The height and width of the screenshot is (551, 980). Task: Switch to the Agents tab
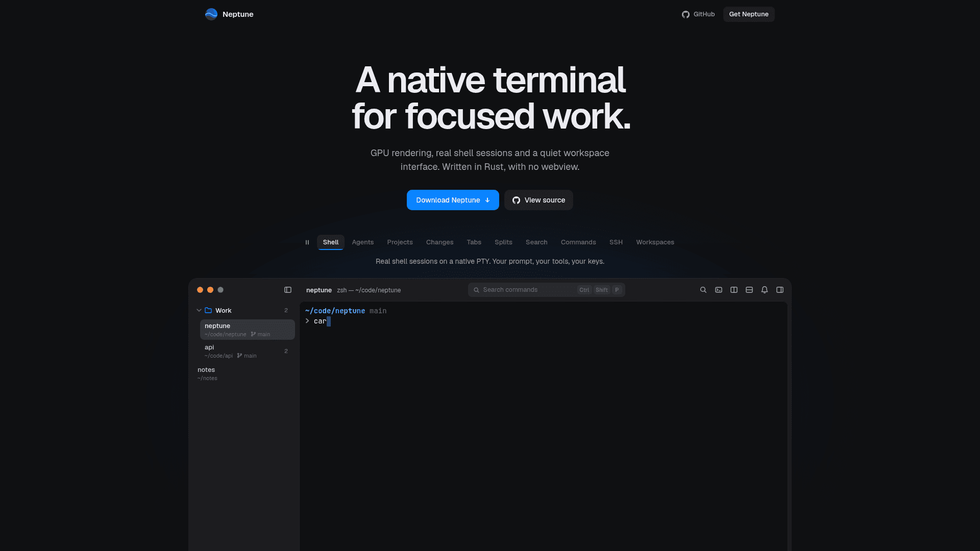363,242
